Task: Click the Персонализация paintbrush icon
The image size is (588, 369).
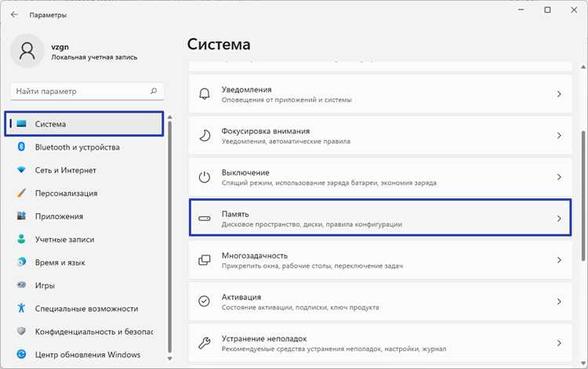Action: coord(21,193)
